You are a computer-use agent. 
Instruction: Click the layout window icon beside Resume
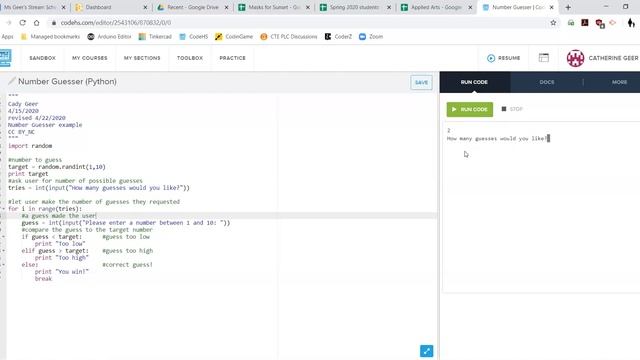pyautogui.click(x=544, y=58)
